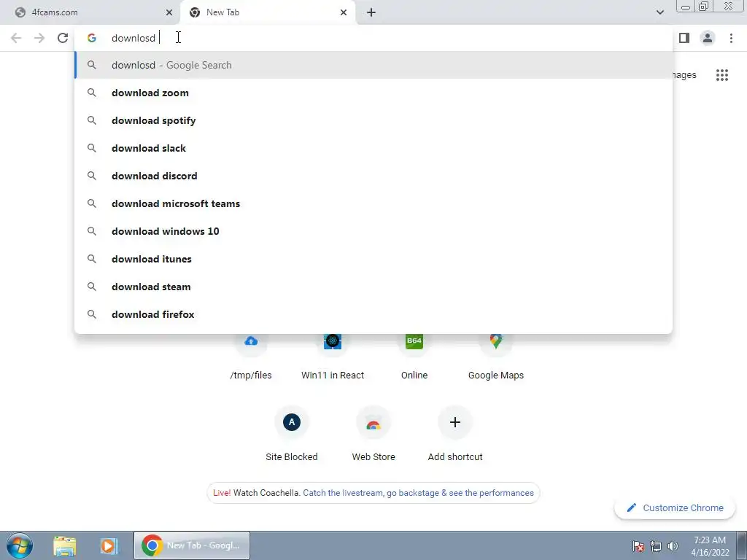Screen dimensions: 747x560
Task: Open the Coachella livestream link
Action: click(418, 493)
